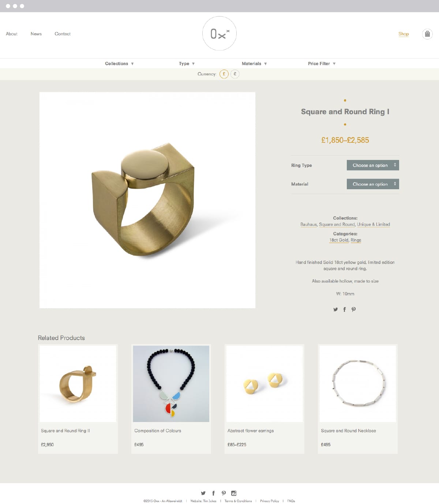This screenshot has width=439, height=504.
Task: Open the Materials filter menu
Action: click(254, 64)
